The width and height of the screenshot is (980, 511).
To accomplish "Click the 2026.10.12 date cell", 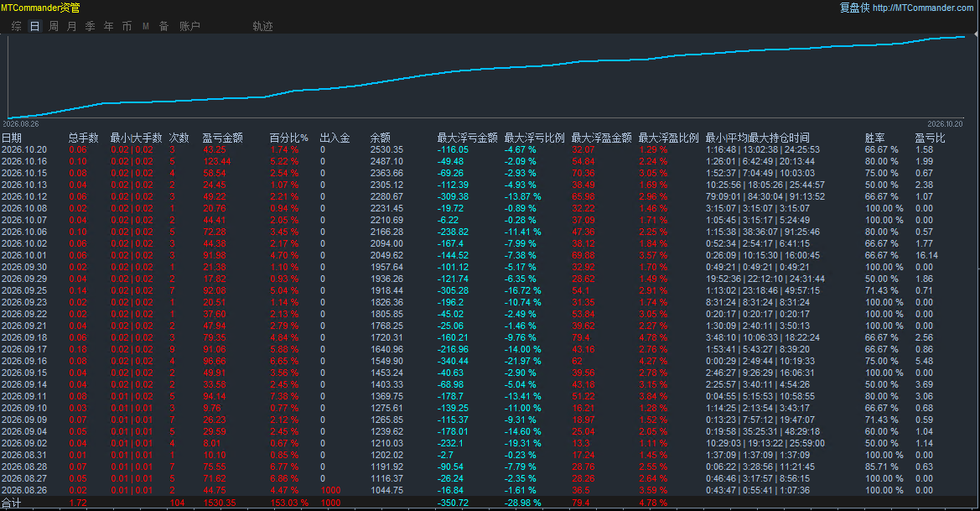I will [x=24, y=196].
